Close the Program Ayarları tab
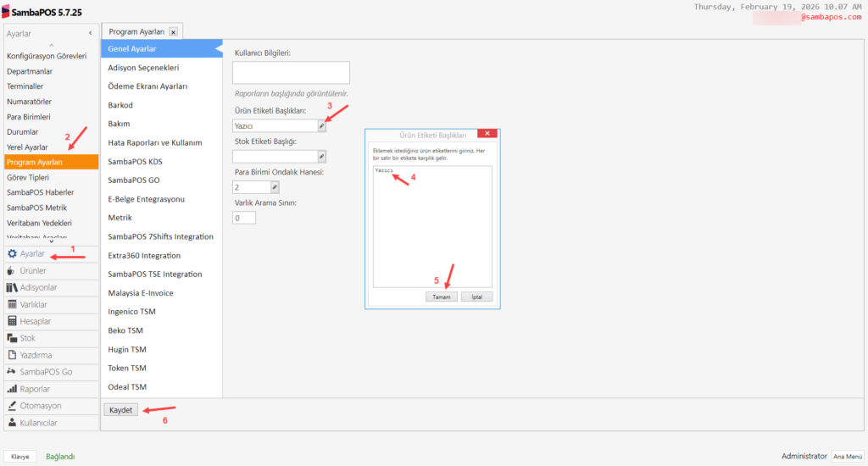 pos(173,32)
